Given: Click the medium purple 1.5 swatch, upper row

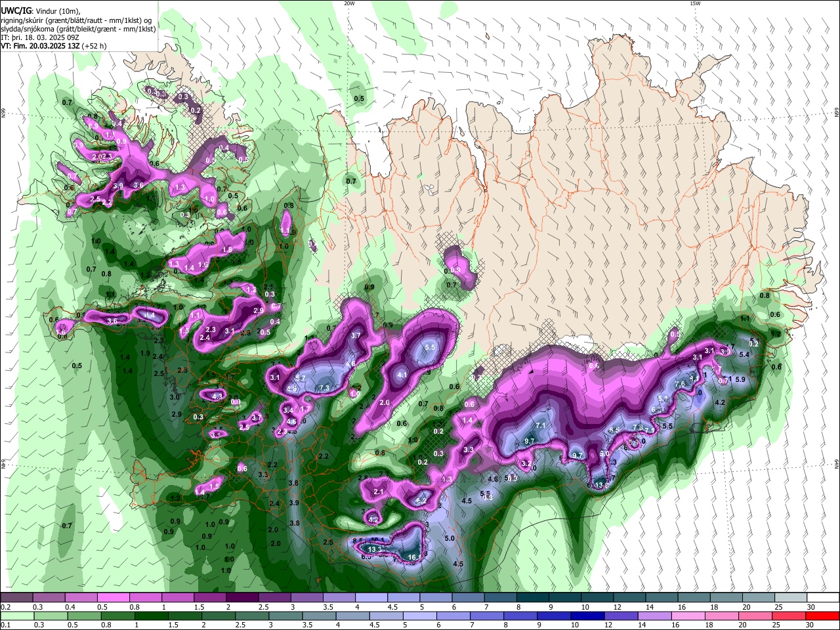Looking at the screenshot, I should coord(209,597).
